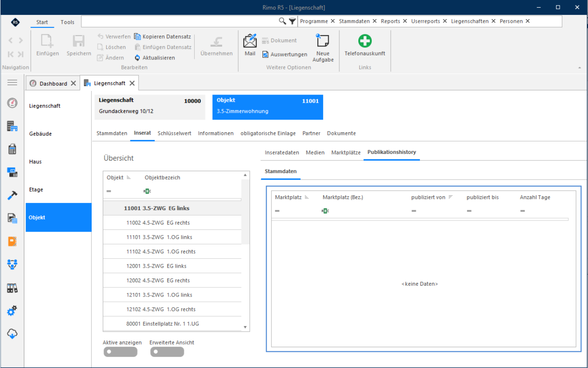Click the cloud download icon in sidebar
This screenshot has height=368, width=588.
pyautogui.click(x=12, y=334)
